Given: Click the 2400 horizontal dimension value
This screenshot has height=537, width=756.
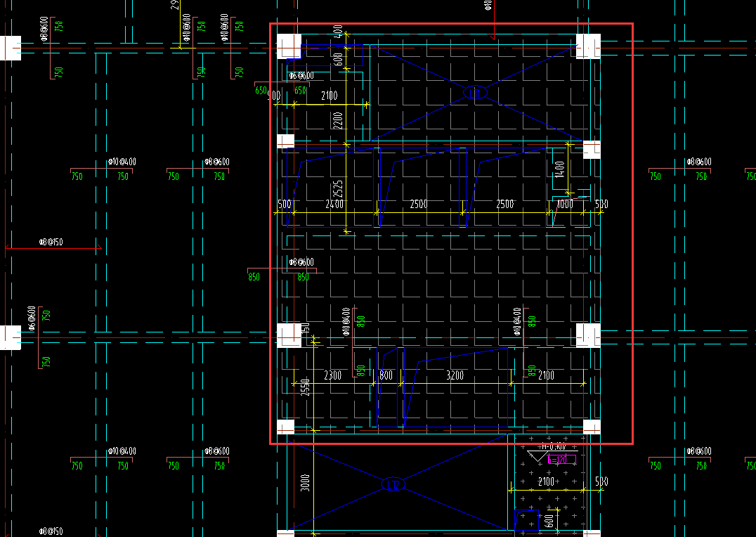Looking at the screenshot, I should [334, 204].
